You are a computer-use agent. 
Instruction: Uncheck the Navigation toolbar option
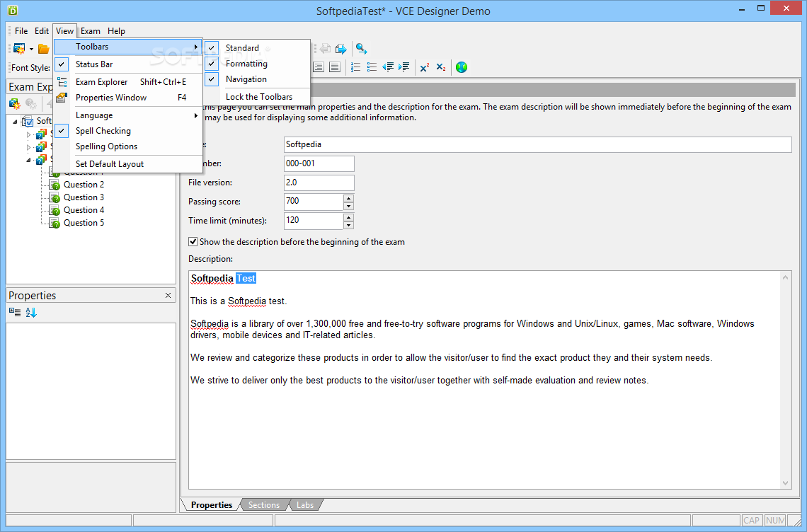(212, 79)
